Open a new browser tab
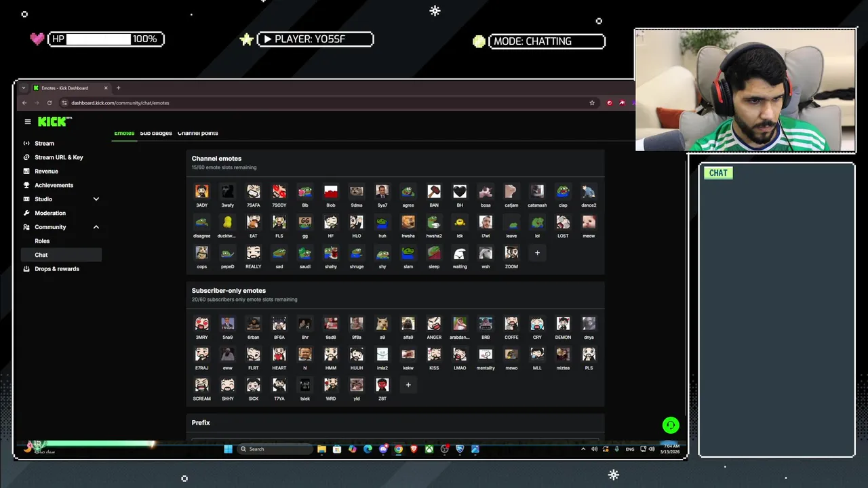This screenshot has height=488, width=868. 118,88
